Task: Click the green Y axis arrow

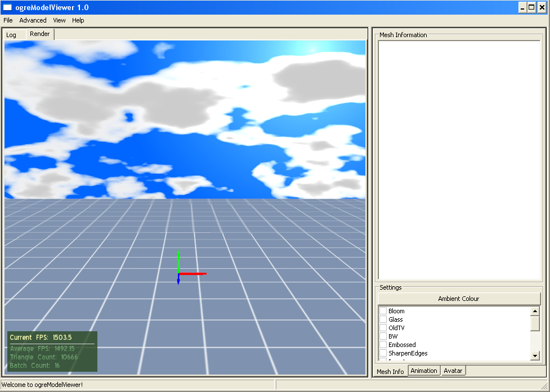Action: coord(178,261)
